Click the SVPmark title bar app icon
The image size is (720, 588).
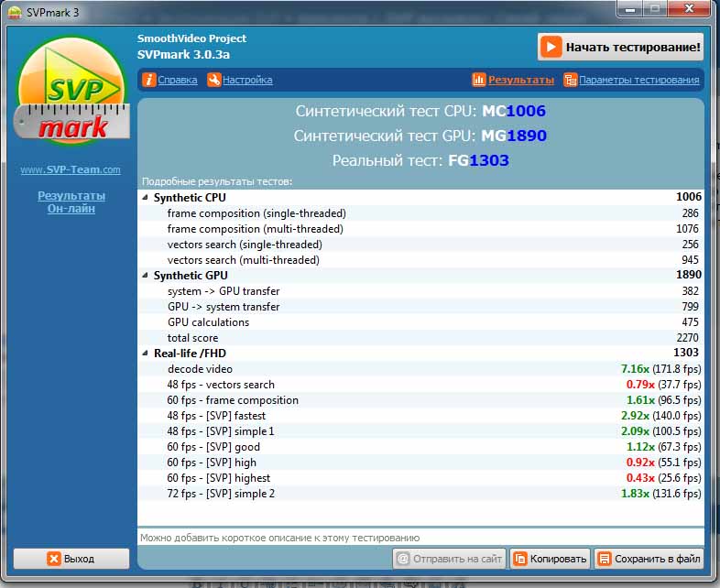15,10
